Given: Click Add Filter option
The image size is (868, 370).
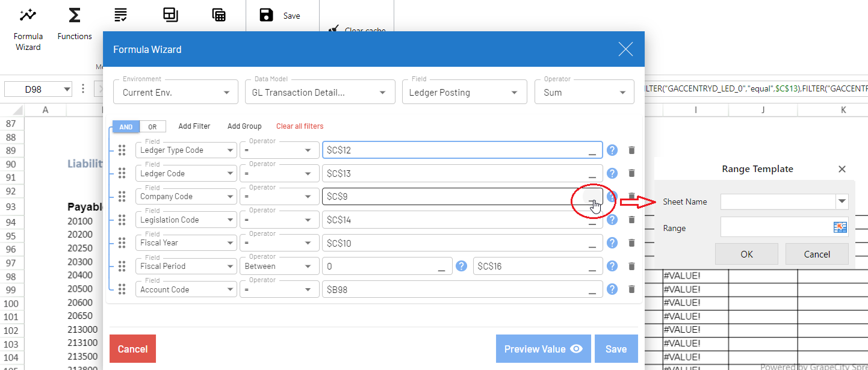Looking at the screenshot, I should point(194,126).
